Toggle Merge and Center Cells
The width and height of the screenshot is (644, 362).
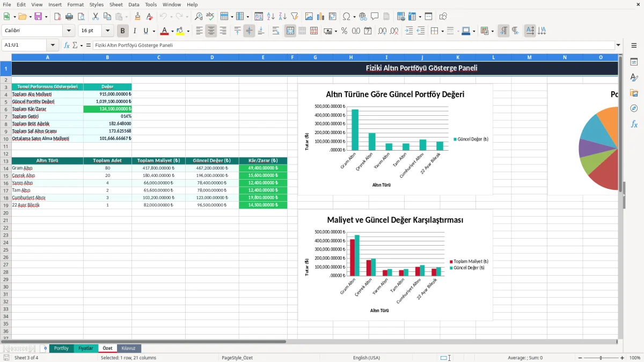point(290,31)
